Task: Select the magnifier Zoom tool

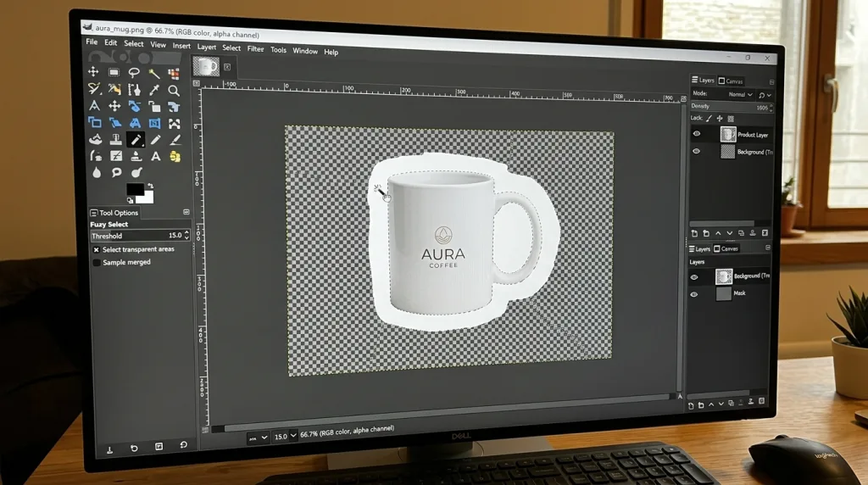Action: click(174, 90)
